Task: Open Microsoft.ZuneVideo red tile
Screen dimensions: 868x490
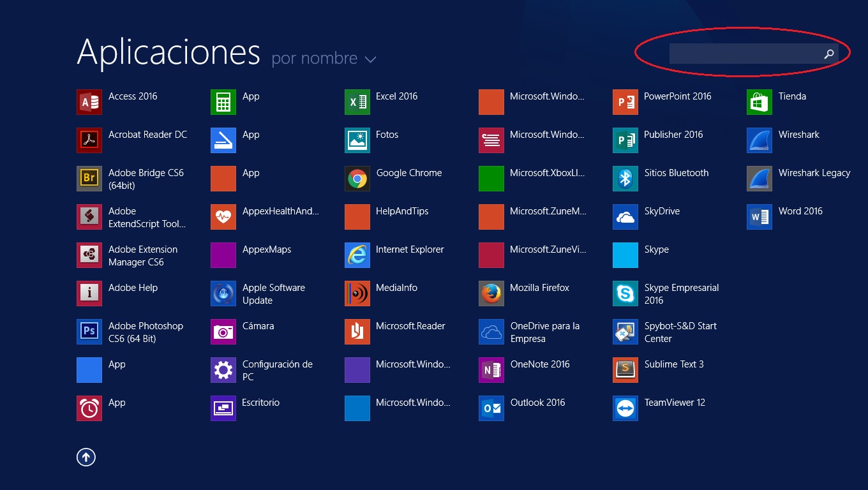Action: 491,255
